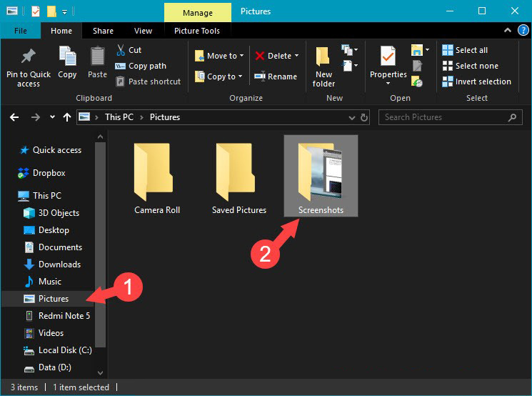Open the File menu tab
Viewport: 532px width, 396px height.
(x=21, y=31)
